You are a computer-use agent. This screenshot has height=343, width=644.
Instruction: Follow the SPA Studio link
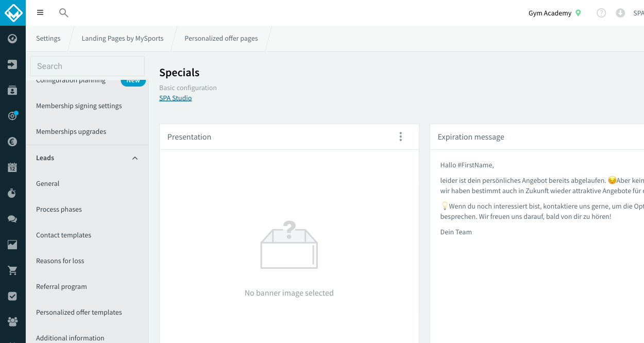click(x=175, y=98)
